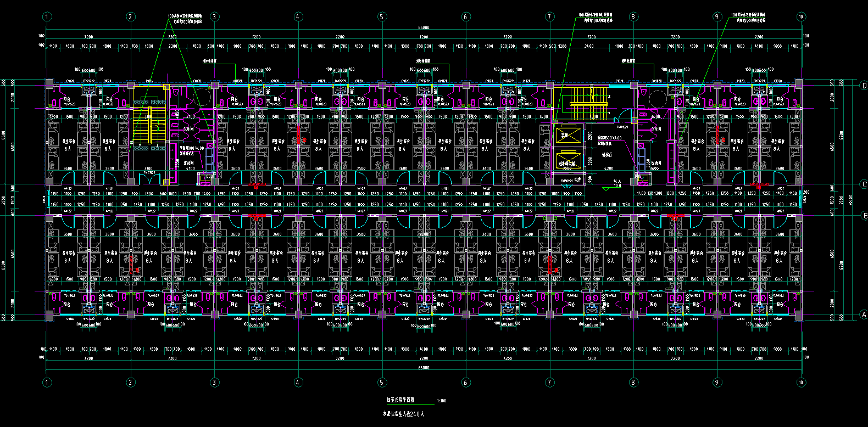Click axis bubble 10 at top right

[801, 16]
